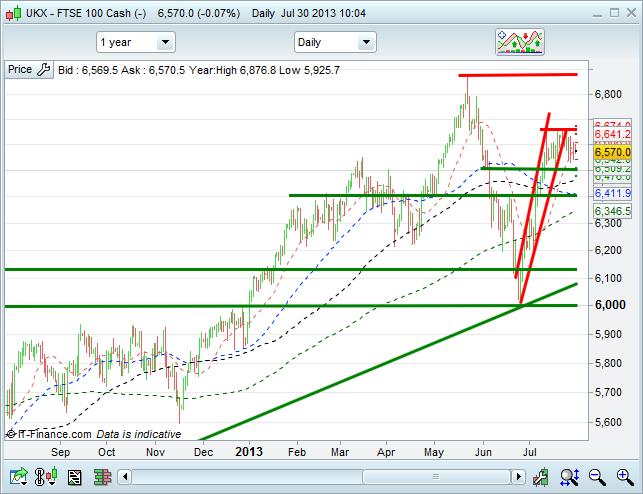The image size is (643, 494).
Task: Click the 6,411.9 blue price label
Action: (612, 192)
